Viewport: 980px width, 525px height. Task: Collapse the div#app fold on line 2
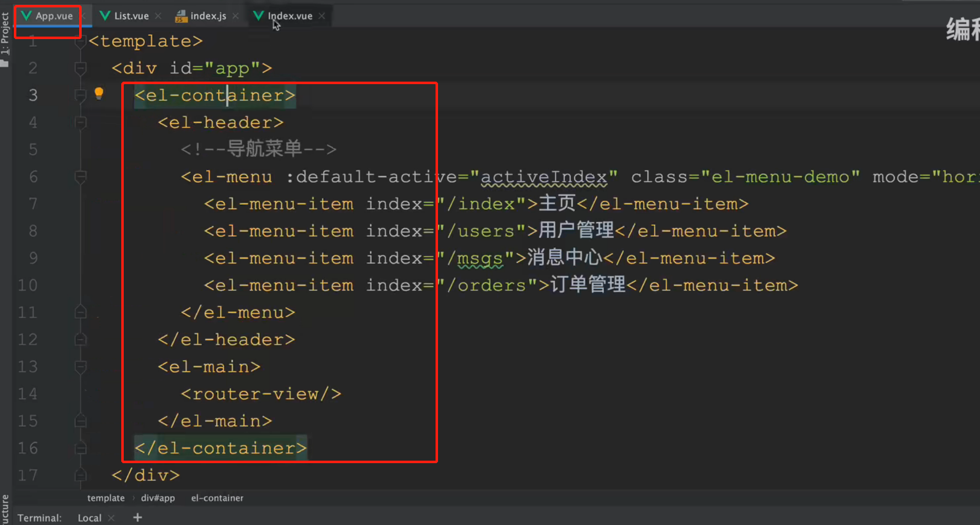pos(81,68)
